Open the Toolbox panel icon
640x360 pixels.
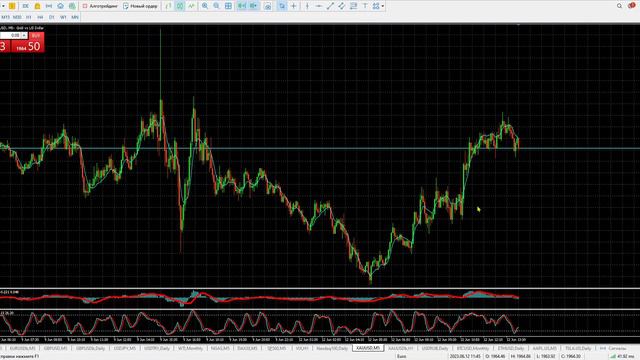point(49,6)
